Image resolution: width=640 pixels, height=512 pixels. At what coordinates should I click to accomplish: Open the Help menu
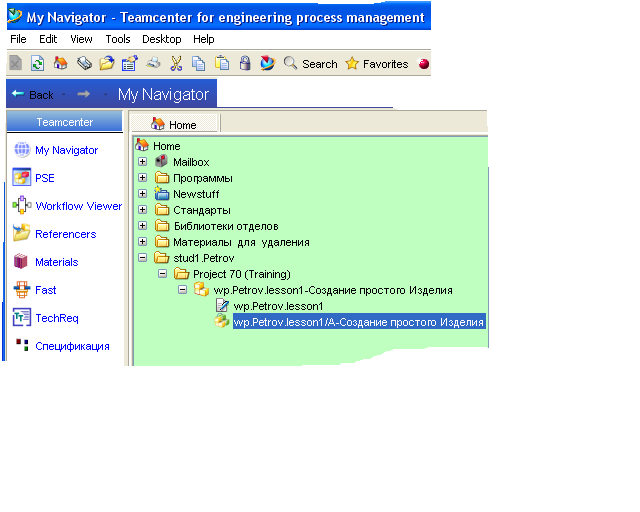[204, 39]
